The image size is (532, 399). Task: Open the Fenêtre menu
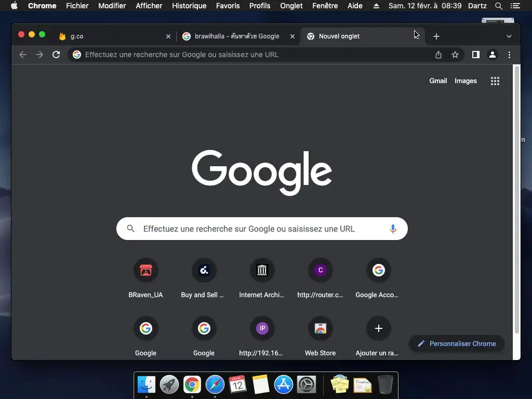(325, 6)
